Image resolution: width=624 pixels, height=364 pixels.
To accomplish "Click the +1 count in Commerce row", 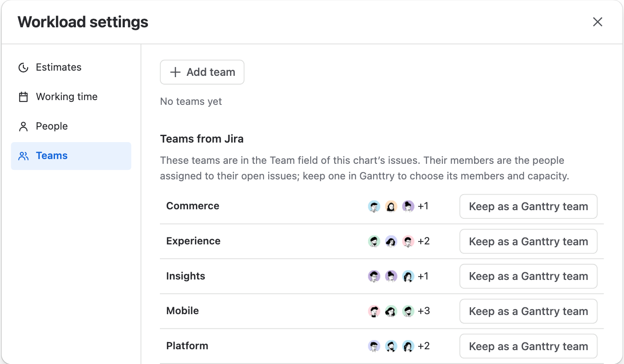I will click(x=423, y=206).
